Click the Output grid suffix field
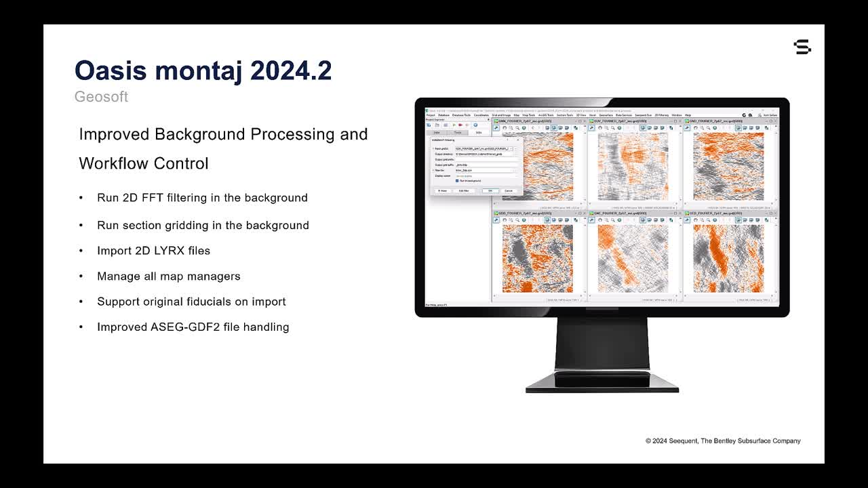Image resolution: width=868 pixels, height=488 pixels. tap(486, 165)
